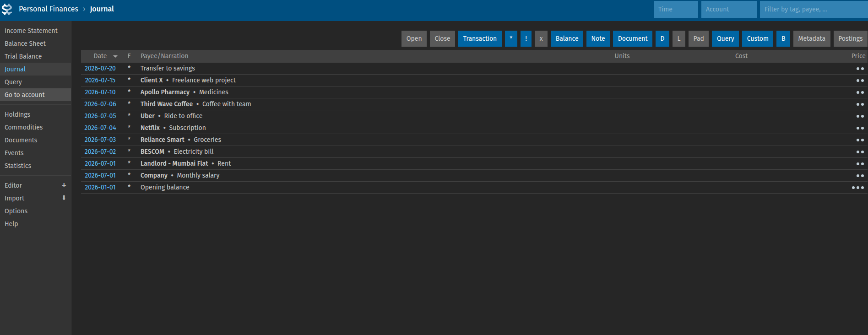Click Apollo Pharmacy payee
This screenshot has height=335, width=868.
point(165,92)
